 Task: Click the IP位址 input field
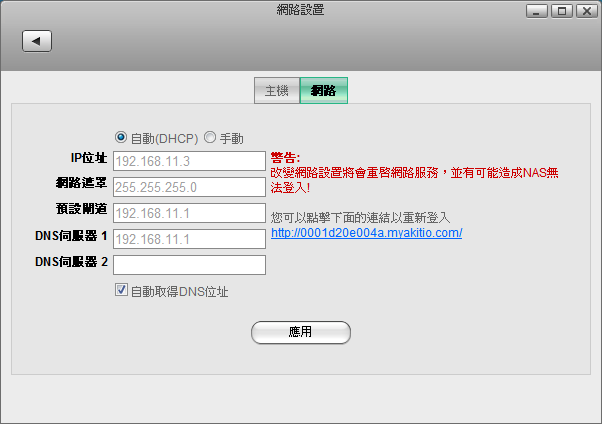pos(189,160)
